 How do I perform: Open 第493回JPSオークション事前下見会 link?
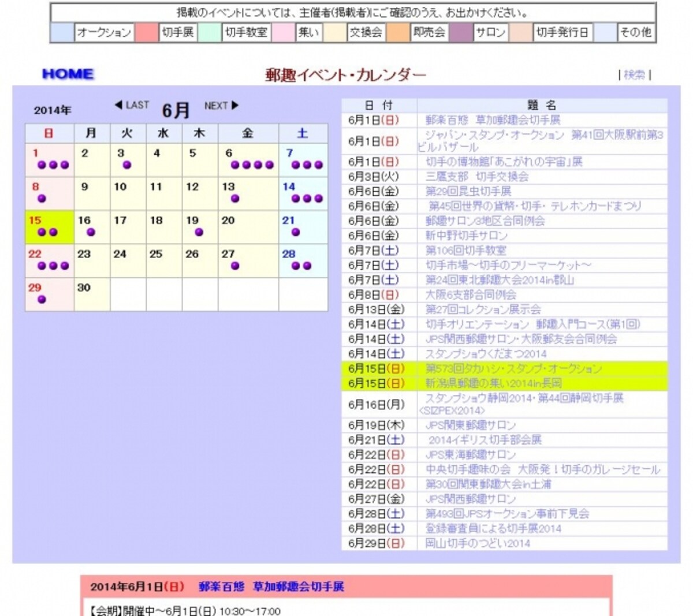(x=507, y=514)
